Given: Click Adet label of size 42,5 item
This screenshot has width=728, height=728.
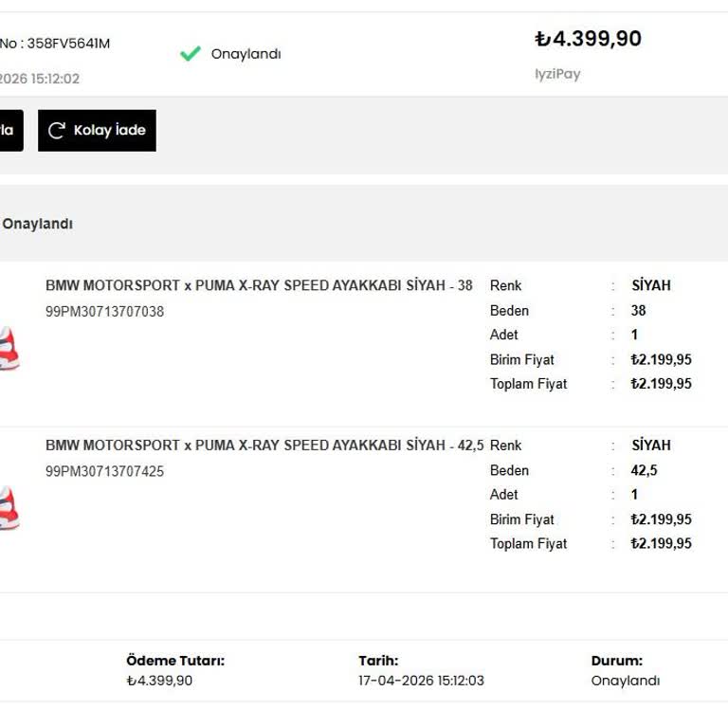Looking at the screenshot, I should pyautogui.click(x=503, y=495).
